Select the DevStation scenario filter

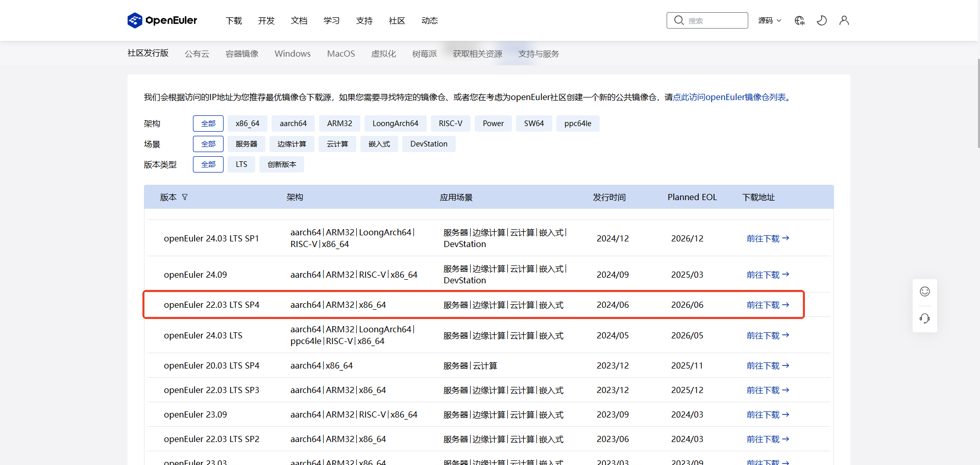click(429, 143)
